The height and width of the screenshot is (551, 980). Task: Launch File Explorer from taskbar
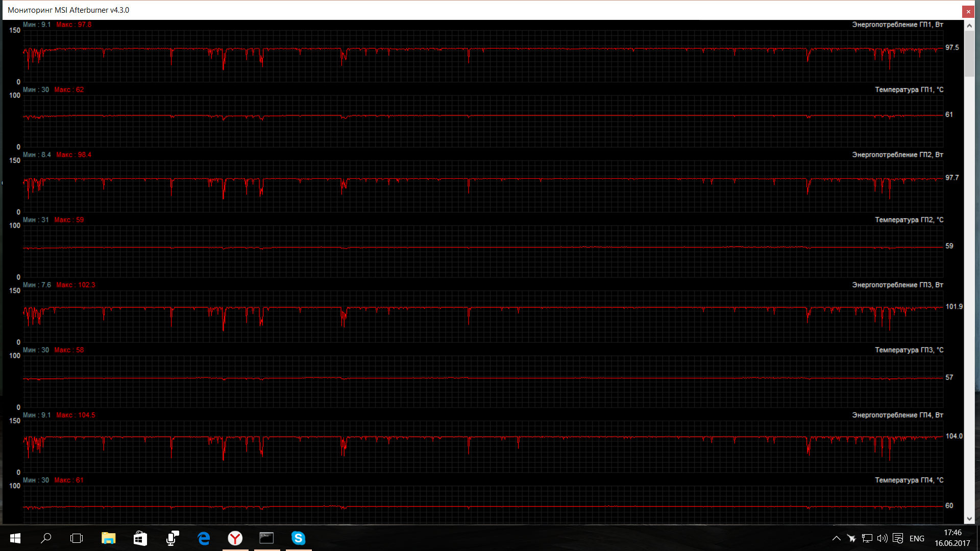click(x=108, y=538)
